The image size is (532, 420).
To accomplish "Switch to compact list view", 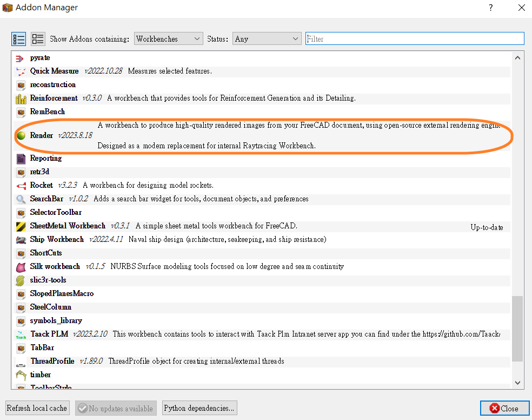I will coord(19,39).
